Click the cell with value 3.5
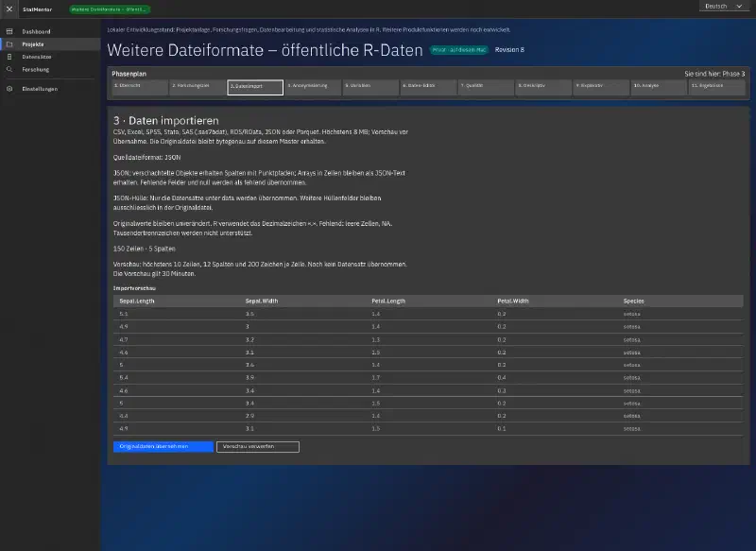This screenshot has height=551, width=756. 249,314
